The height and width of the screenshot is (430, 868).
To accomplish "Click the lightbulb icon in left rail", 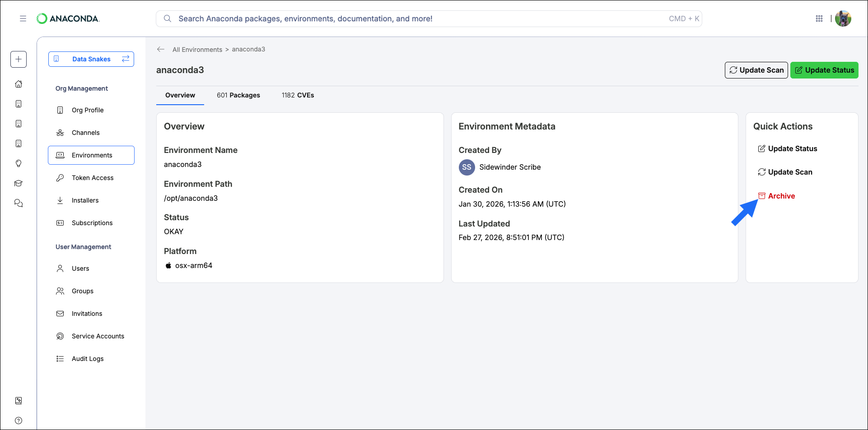I will 19,163.
